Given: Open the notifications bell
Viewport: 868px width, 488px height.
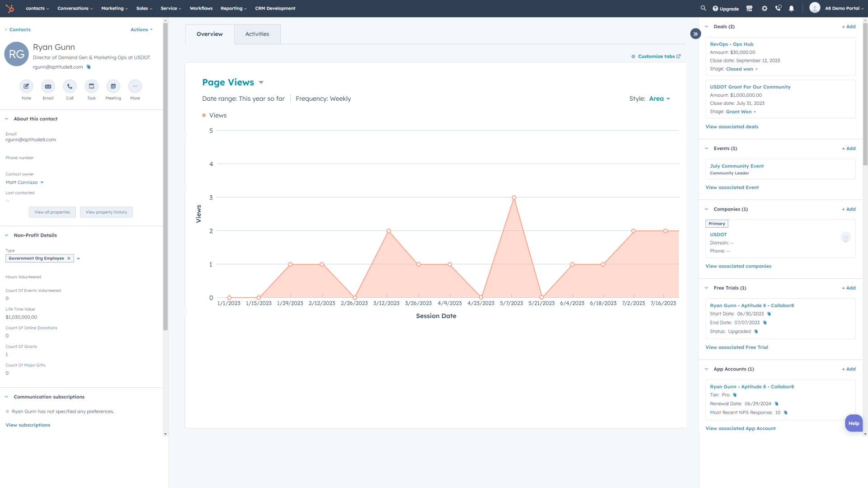Looking at the screenshot, I should (x=791, y=8).
